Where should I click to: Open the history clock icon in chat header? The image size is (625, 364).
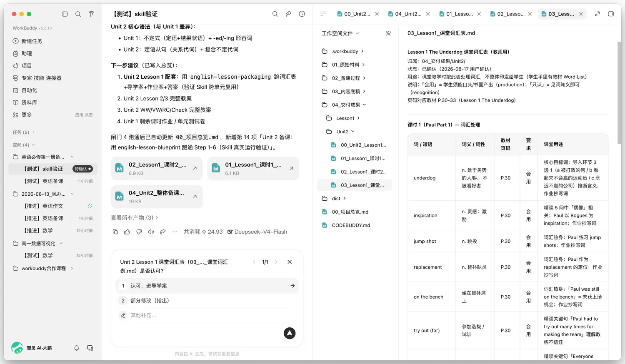(302, 14)
